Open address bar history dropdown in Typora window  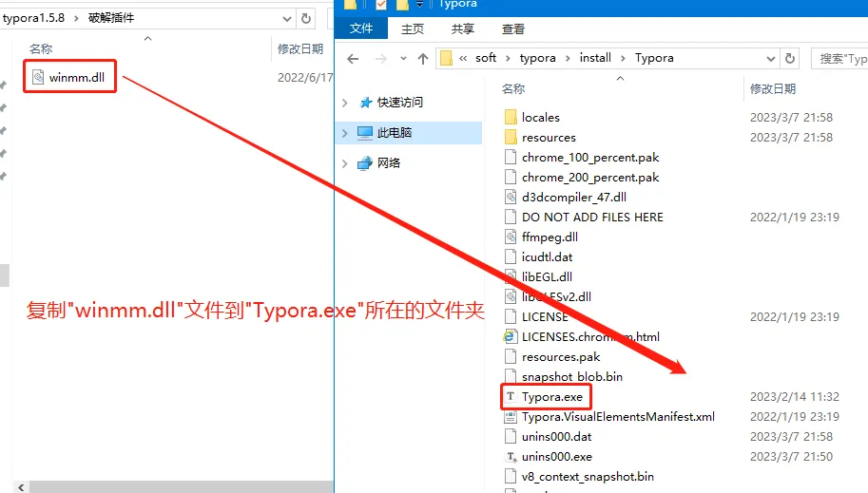click(771, 59)
